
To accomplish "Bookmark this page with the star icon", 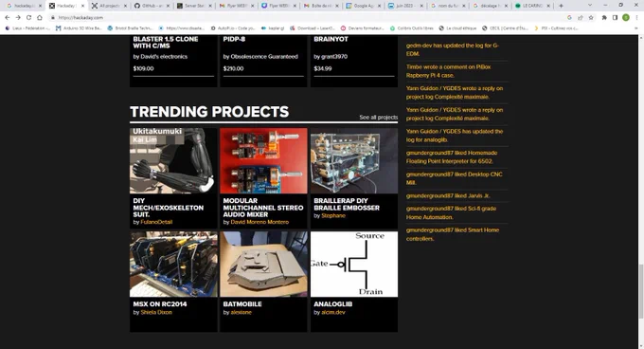I will 591,18.
